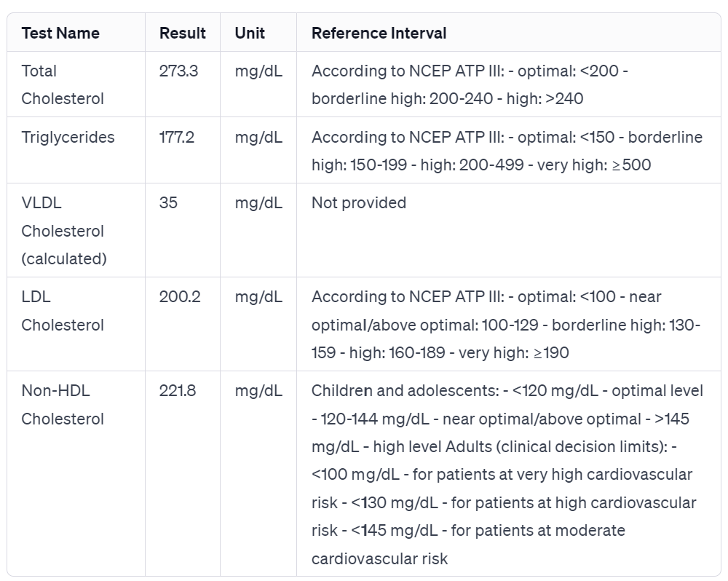Click the mg/dL unit in Triglycerides row
The height and width of the screenshot is (581, 728).
258,137
